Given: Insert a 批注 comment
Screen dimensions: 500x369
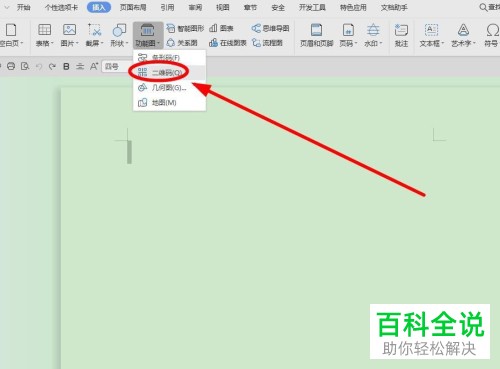Looking at the screenshot, I should tap(401, 35).
